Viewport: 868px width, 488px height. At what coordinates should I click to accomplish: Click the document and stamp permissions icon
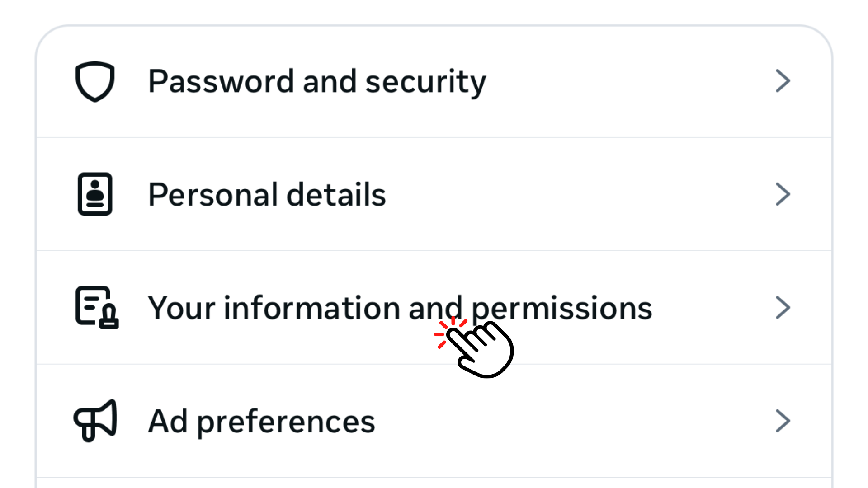pos(96,307)
